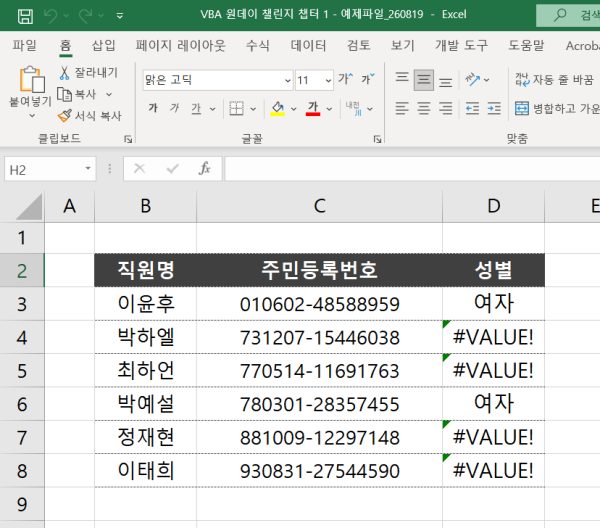Toggle 자동 줄 바꿈 wrap text
This screenshot has height=528, width=600.
(x=554, y=80)
